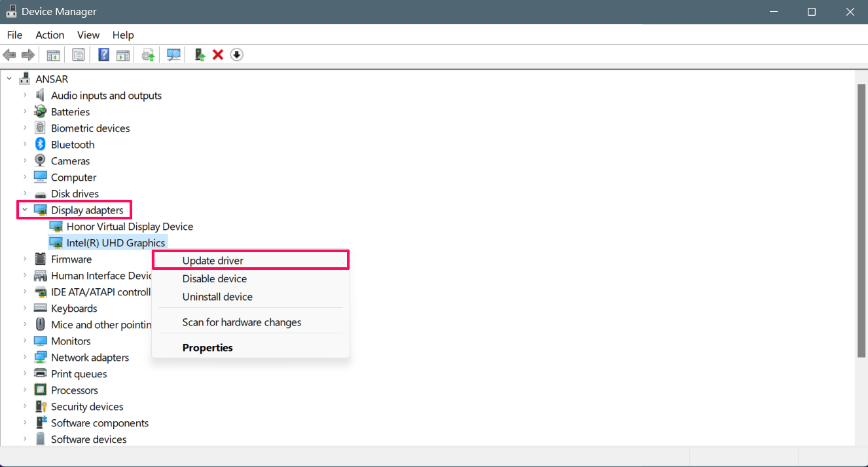Expand the Bluetooth category chevron
868x467 pixels.
coord(25,144)
